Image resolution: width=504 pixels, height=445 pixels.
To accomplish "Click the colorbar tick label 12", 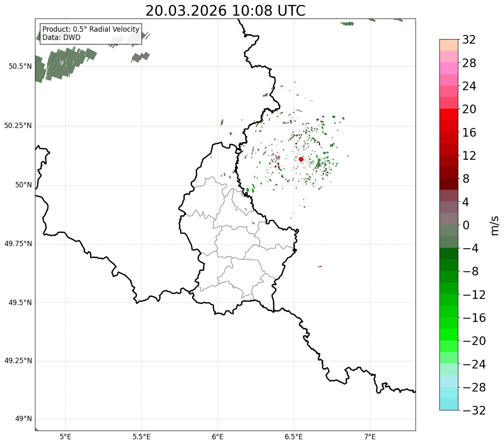I will (x=469, y=156).
